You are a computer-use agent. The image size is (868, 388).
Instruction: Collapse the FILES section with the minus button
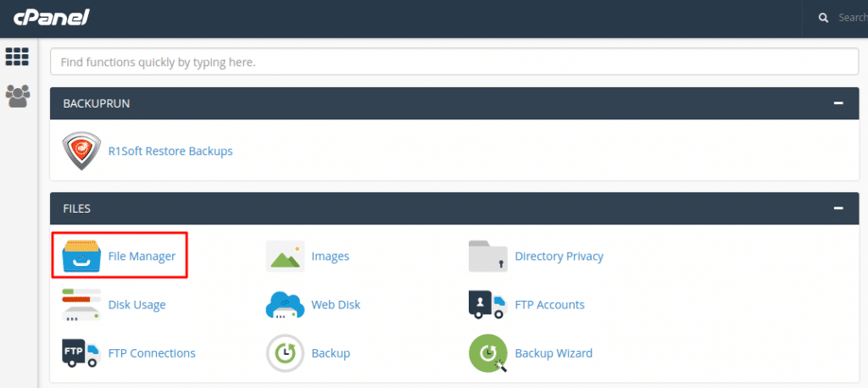click(x=838, y=208)
